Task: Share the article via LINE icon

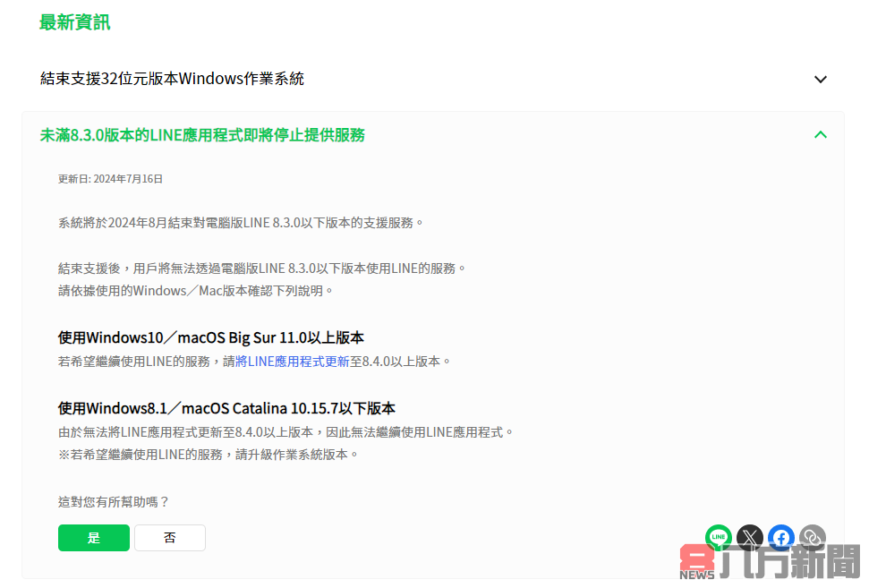Action: click(x=719, y=537)
